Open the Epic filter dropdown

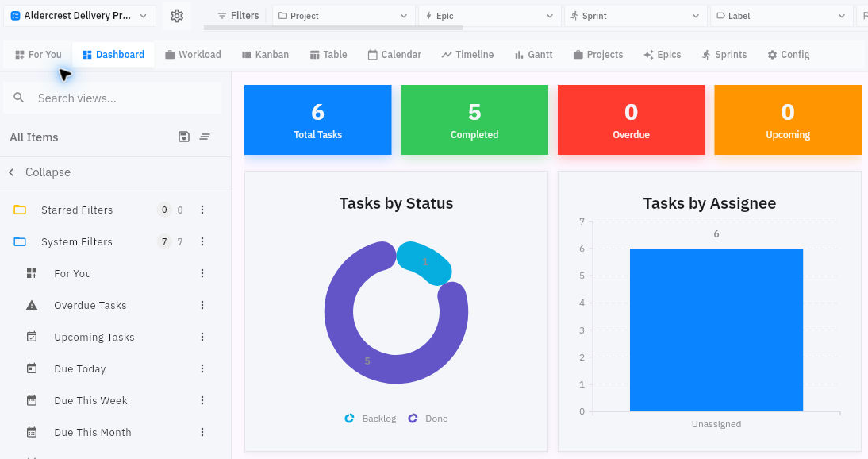pyautogui.click(x=490, y=16)
